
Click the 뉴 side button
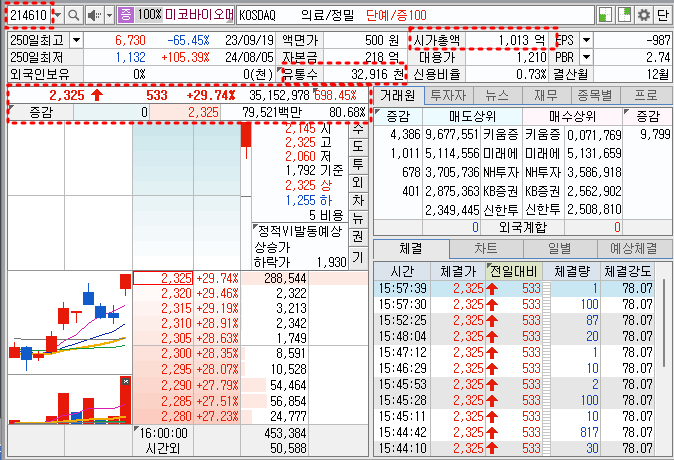[358, 218]
